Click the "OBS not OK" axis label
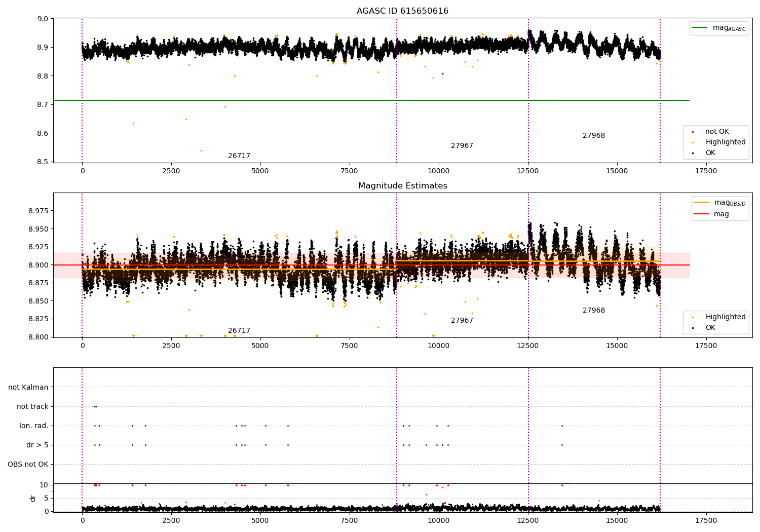Screen dimensions: 760x532 [x=28, y=465]
